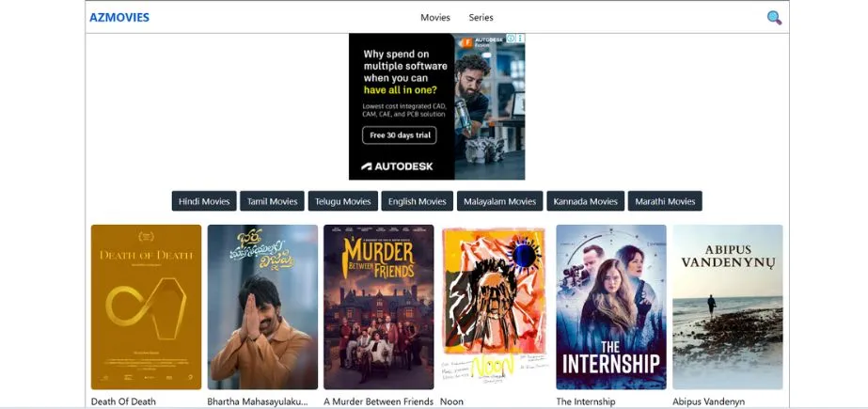This screenshot has width=868, height=409.
Task: Open Abipus Vandenynu poster
Action: [727, 307]
